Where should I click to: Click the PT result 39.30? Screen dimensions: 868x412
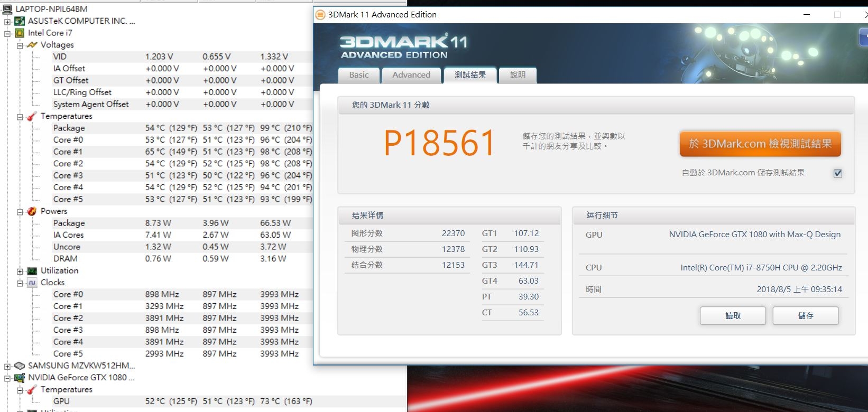[x=529, y=297]
